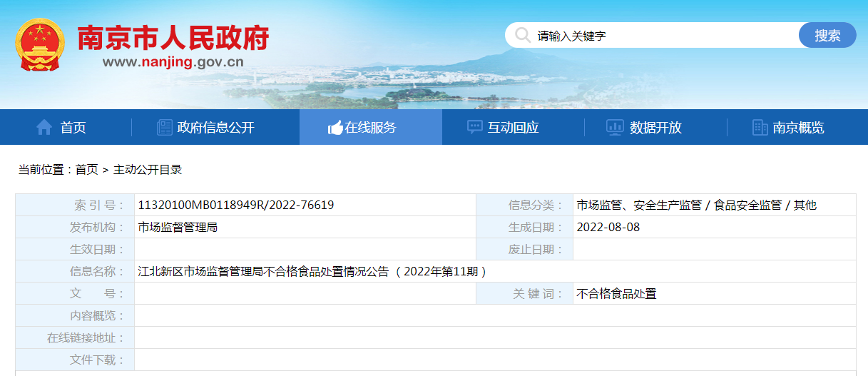Click the 首页 breadcrumb link
The height and width of the screenshot is (376, 868).
(87, 170)
